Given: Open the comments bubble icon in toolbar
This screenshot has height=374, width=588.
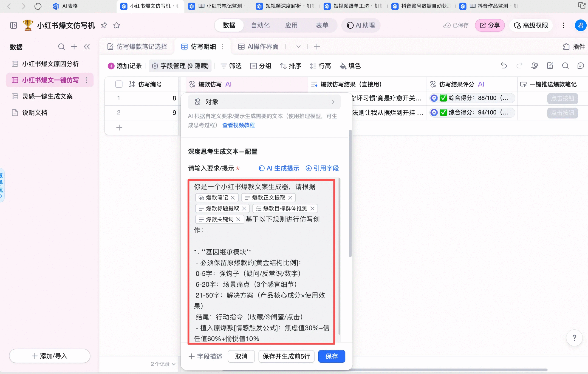Looking at the screenshot, I should click(x=580, y=66).
